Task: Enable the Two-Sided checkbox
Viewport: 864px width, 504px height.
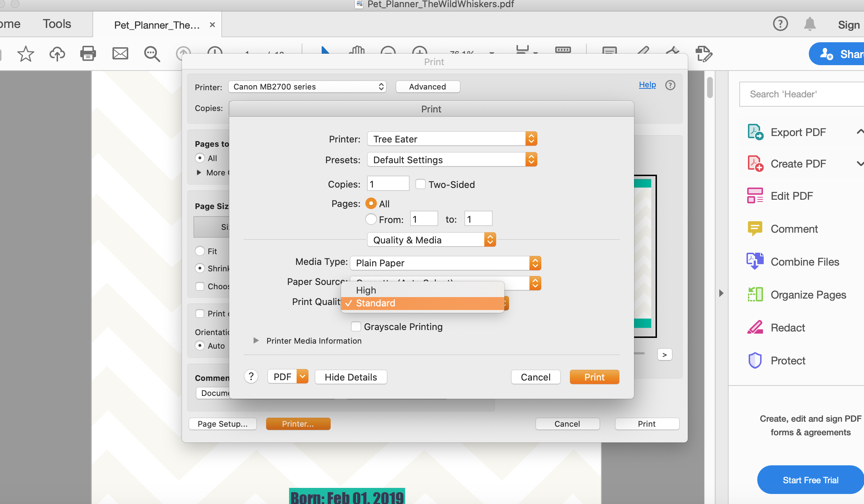Action: (420, 184)
